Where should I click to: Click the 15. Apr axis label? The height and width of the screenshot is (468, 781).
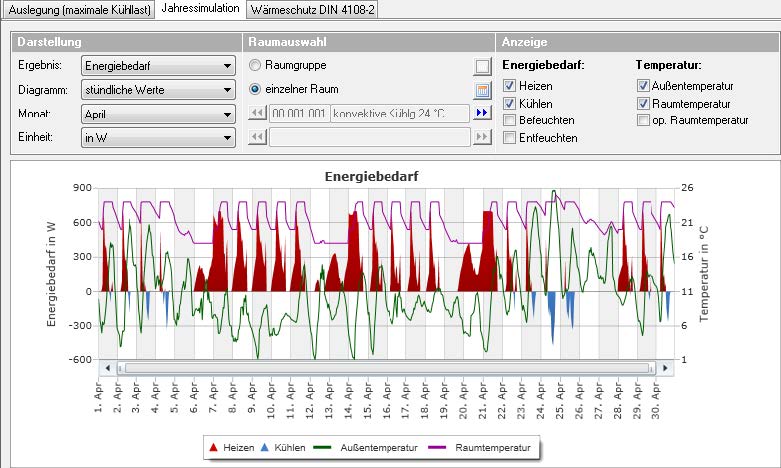tap(368, 400)
